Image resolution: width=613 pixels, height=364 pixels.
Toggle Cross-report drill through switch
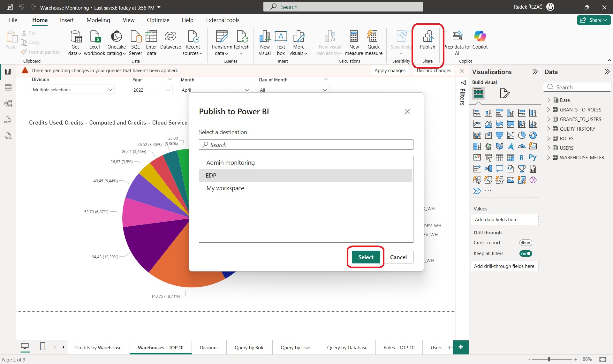tap(526, 243)
